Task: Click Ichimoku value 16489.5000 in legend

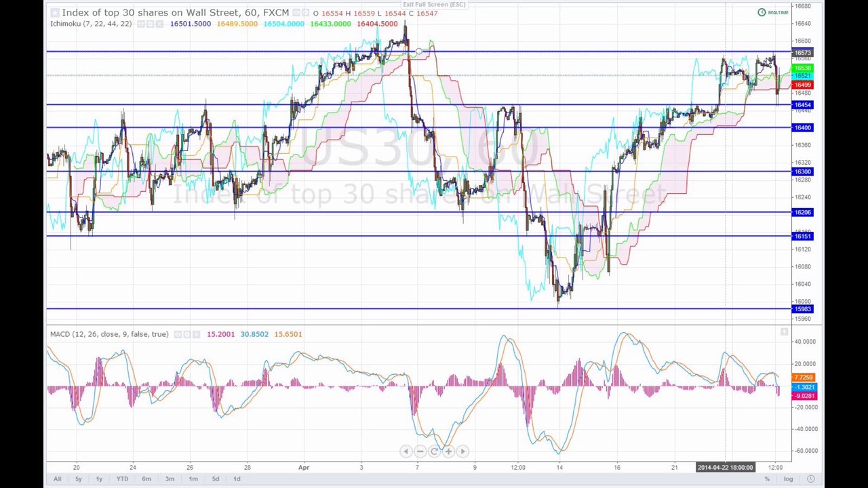Action: pos(237,24)
